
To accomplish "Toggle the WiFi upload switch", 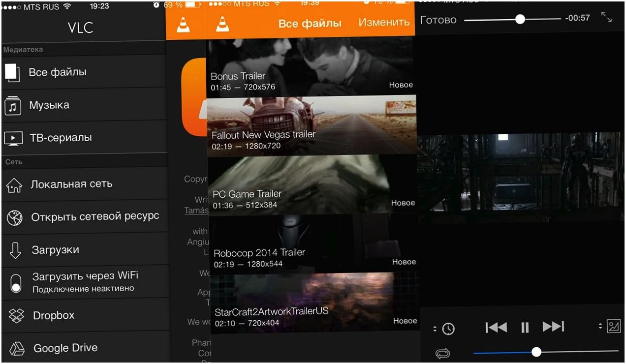I will [x=16, y=283].
